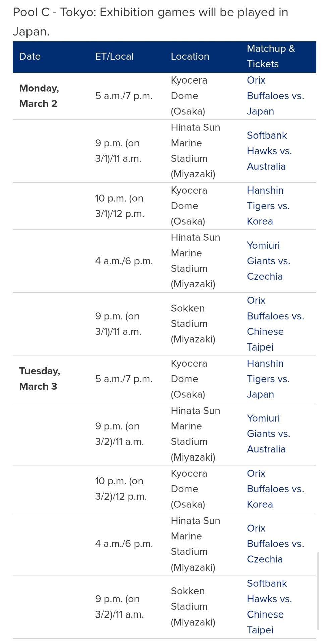This screenshot has height=644, width=329.
Task: Open Orix Buffaloes vs. Chinese Taipei link
Action: click(275, 324)
